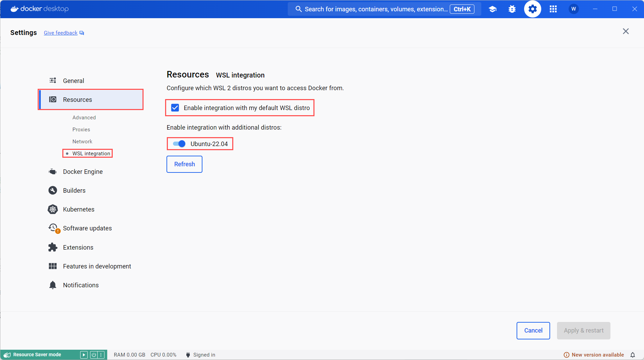Open the W user account avatar
Screen dimensions: 644x360
click(x=574, y=9)
